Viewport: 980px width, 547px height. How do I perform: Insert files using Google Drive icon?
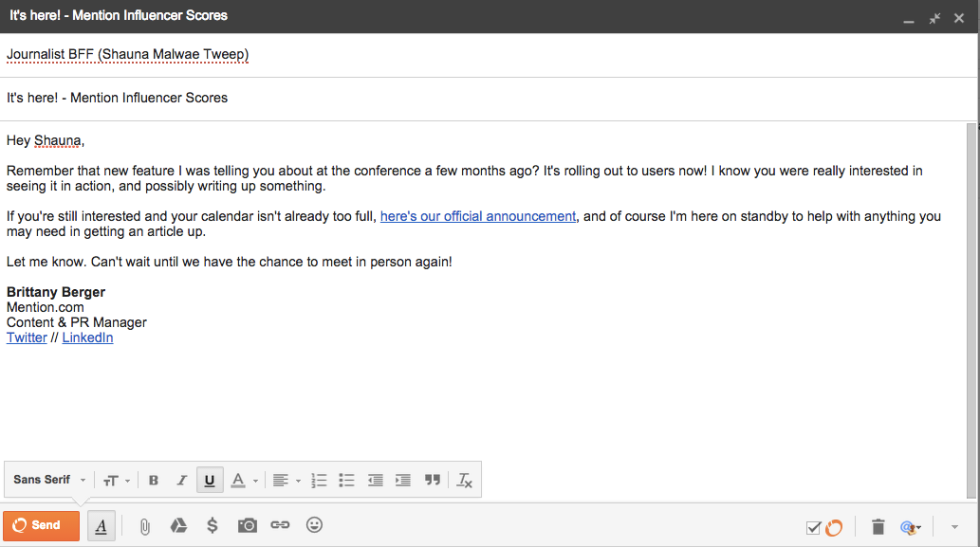(x=178, y=526)
